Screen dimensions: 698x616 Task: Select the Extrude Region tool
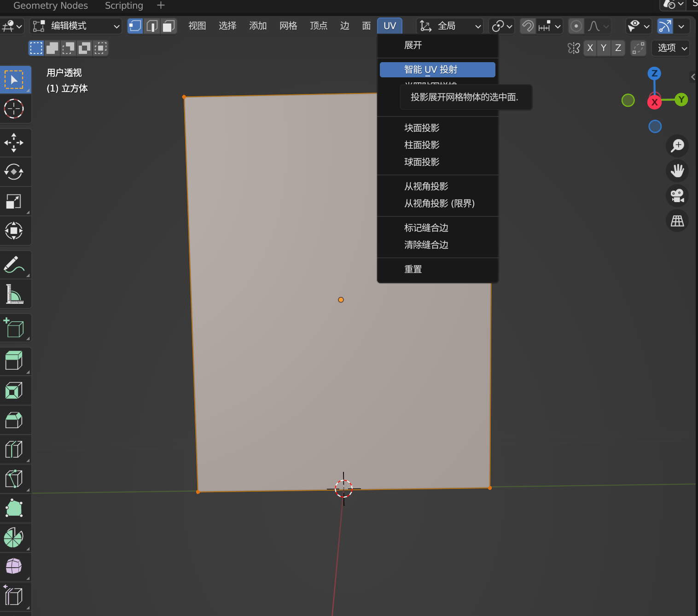[14, 361]
